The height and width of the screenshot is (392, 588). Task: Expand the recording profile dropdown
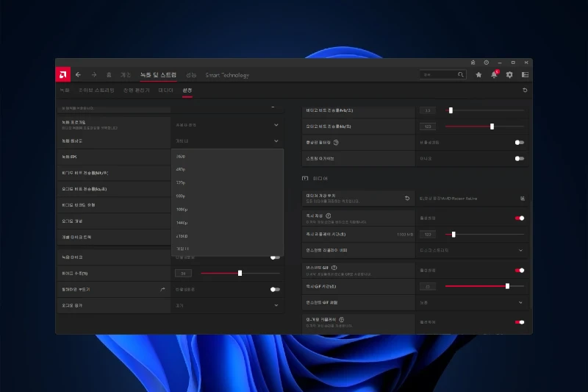(276, 125)
